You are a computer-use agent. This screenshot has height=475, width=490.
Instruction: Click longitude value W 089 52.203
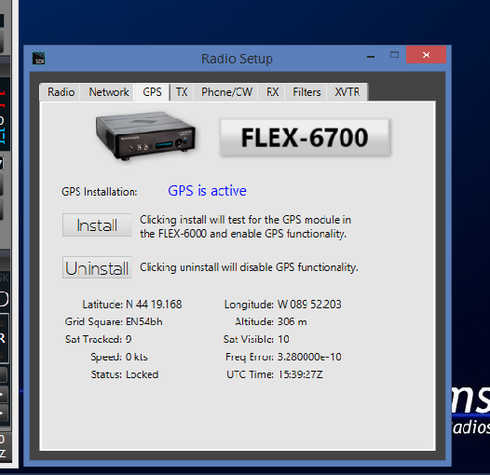[x=309, y=304]
